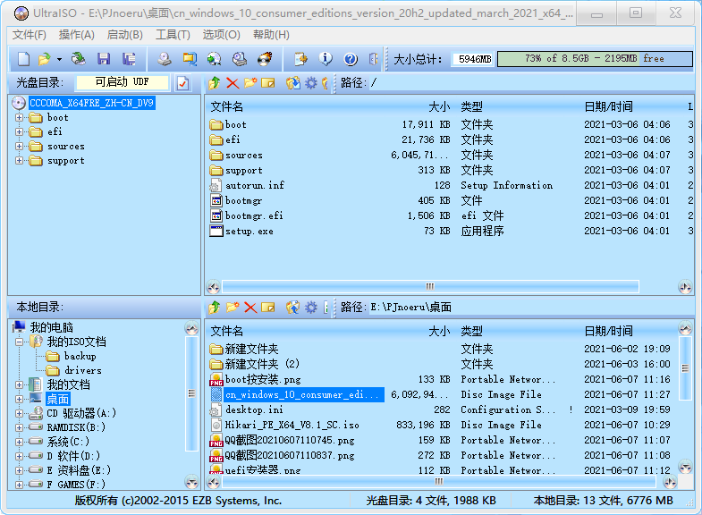This screenshot has height=515, width=702.
Task: Click the 5946MB total size field
Action: coord(474,59)
